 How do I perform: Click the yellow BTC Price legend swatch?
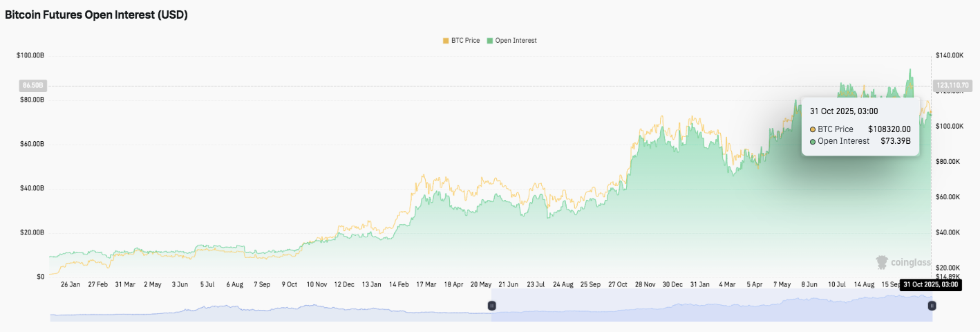446,41
